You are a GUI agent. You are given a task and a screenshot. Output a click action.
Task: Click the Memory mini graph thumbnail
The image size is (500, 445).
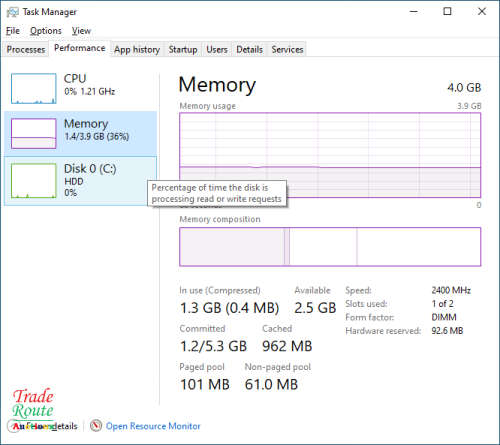[x=33, y=133]
